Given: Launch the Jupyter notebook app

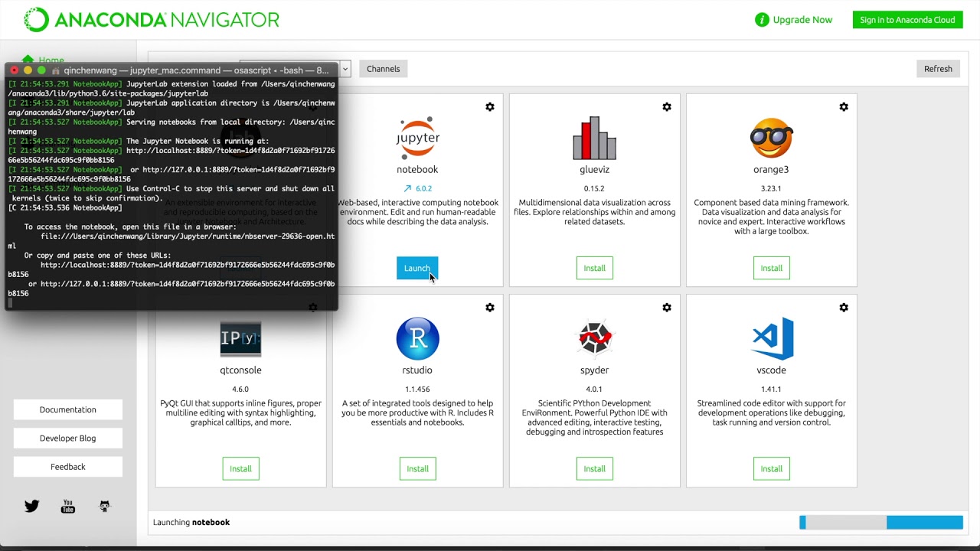Looking at the screenshot, I should pyautogui.click(x=417, y=268).
